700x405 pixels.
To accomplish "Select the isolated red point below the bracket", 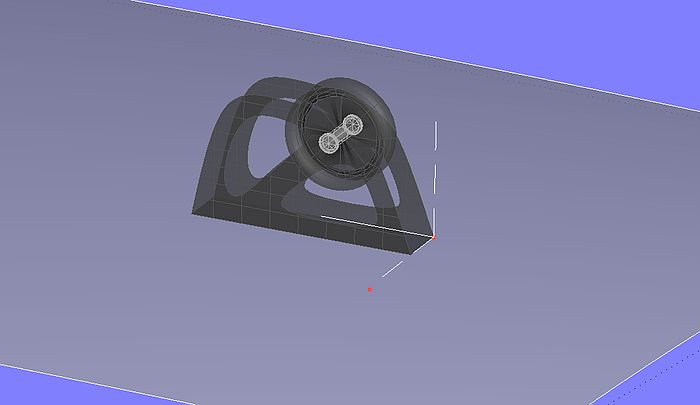I will coord(369,290).
